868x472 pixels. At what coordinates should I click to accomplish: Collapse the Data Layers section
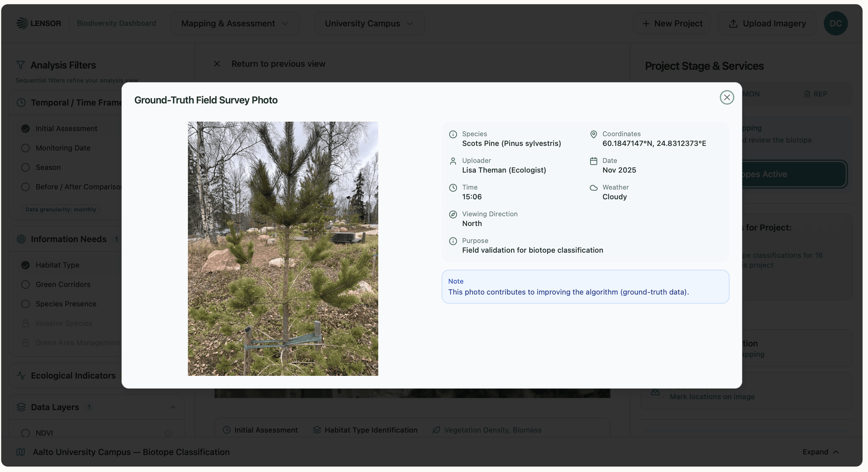tap(172, 407)
